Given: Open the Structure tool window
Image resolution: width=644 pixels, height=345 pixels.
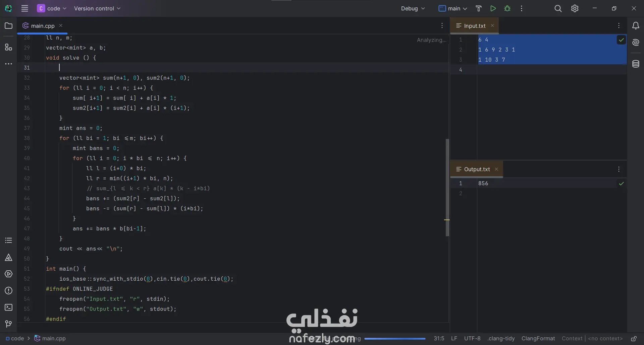Looking at the screenshot, I should tap(9, 47).
